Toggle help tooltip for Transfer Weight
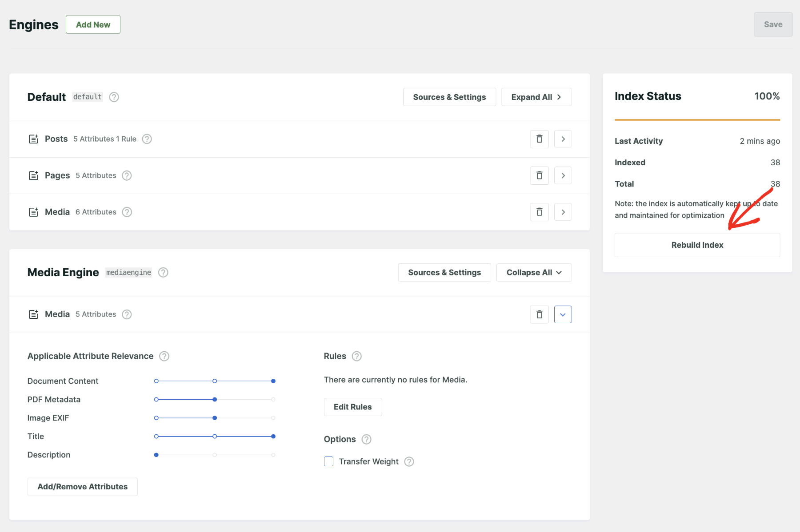The width and height of the screenshot is (800, 532). [409, 461]
